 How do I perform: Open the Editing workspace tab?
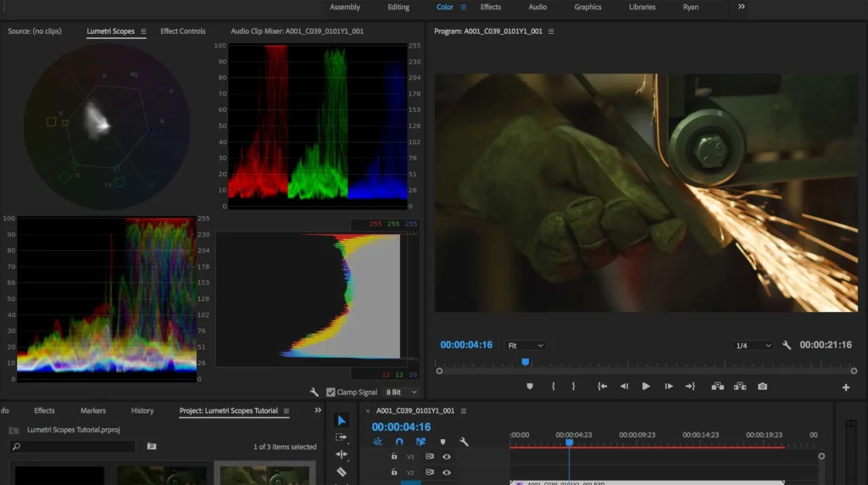click(398, 7)
